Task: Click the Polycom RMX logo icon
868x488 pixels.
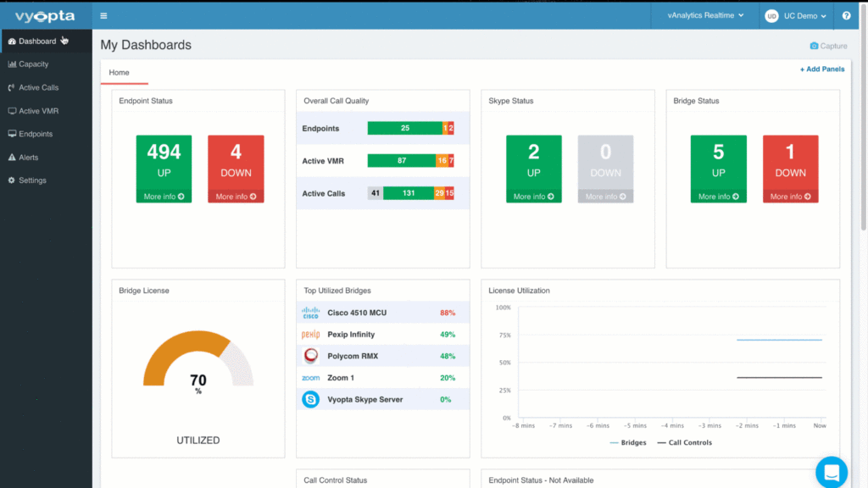Action: (310, 356)
